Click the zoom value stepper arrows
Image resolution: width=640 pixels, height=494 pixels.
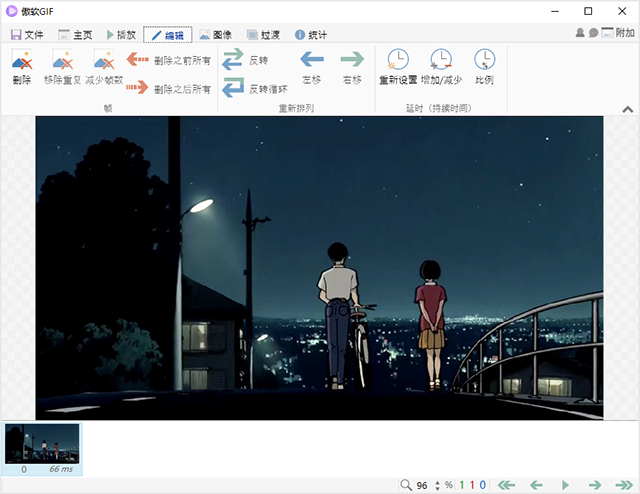pyautogui.click(x=437, y=485)
